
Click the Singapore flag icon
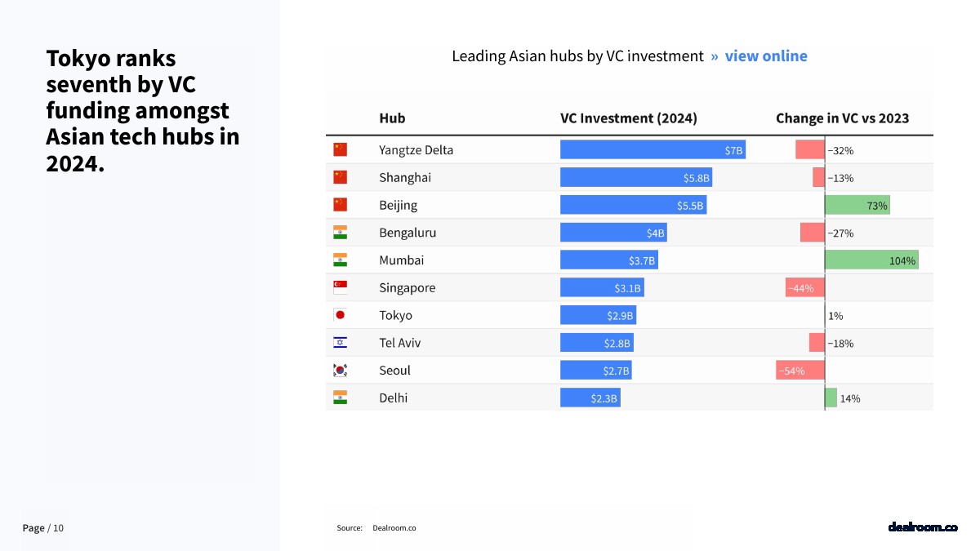(x=341, y=287)
